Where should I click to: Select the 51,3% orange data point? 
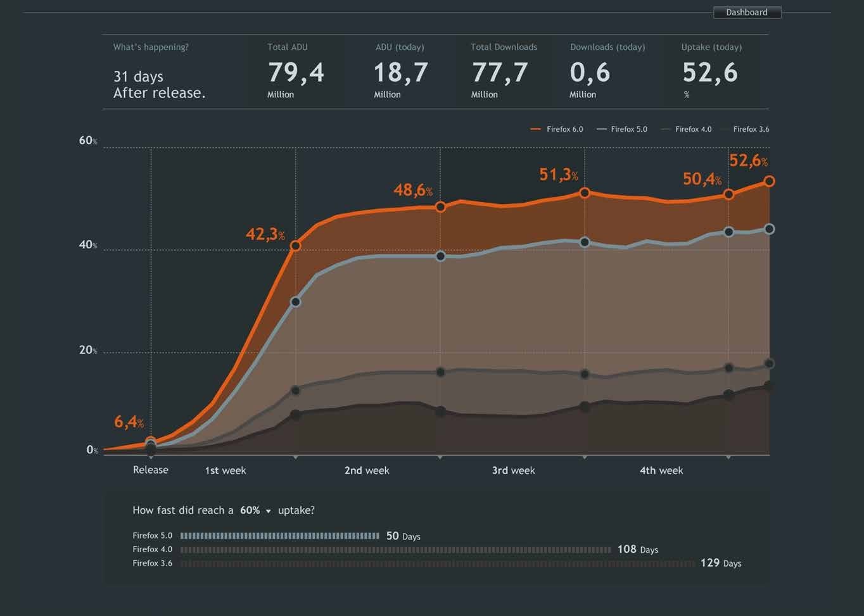point(585,192)
